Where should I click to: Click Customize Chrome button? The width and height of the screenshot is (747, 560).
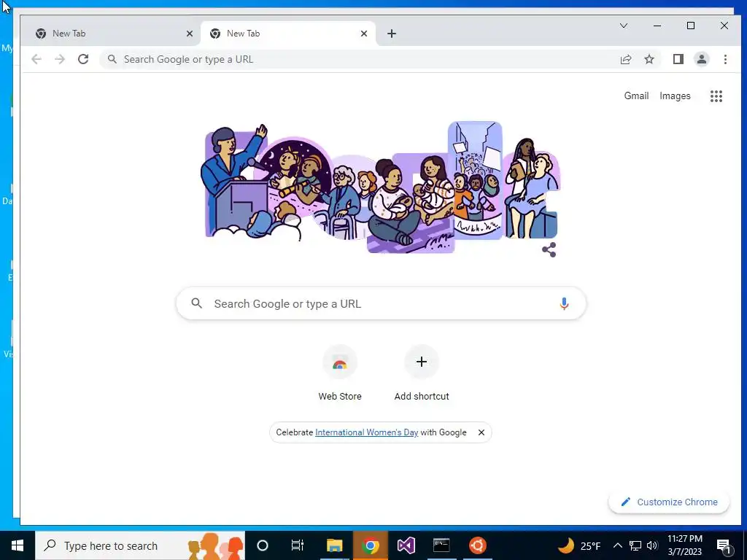tap(669, 502)
